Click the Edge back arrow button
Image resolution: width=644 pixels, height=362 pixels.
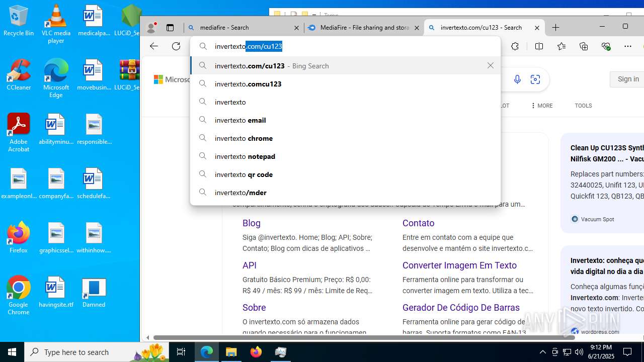click(153, 46)
